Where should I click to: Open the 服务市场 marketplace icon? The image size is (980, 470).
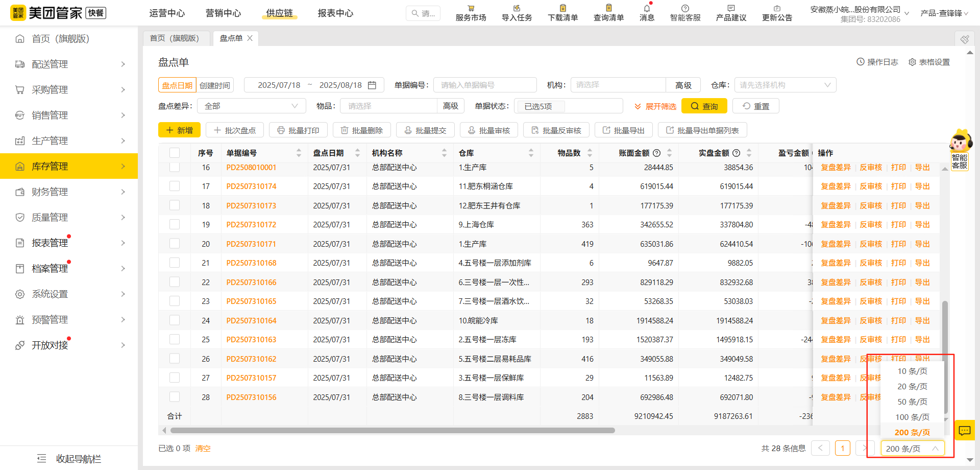[470, 12]
